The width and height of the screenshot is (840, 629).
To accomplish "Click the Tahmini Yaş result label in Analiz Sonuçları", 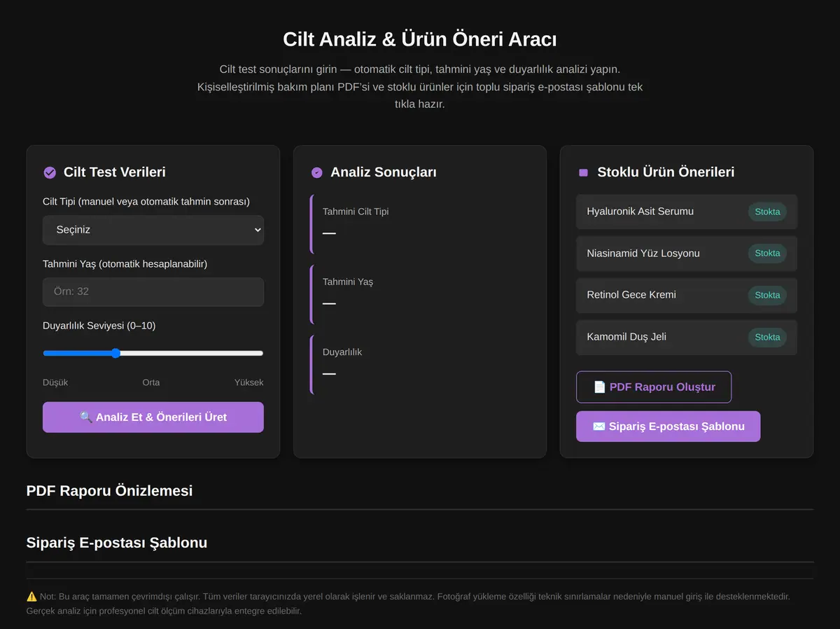I will pyautogui.click(x=348, y=282).
